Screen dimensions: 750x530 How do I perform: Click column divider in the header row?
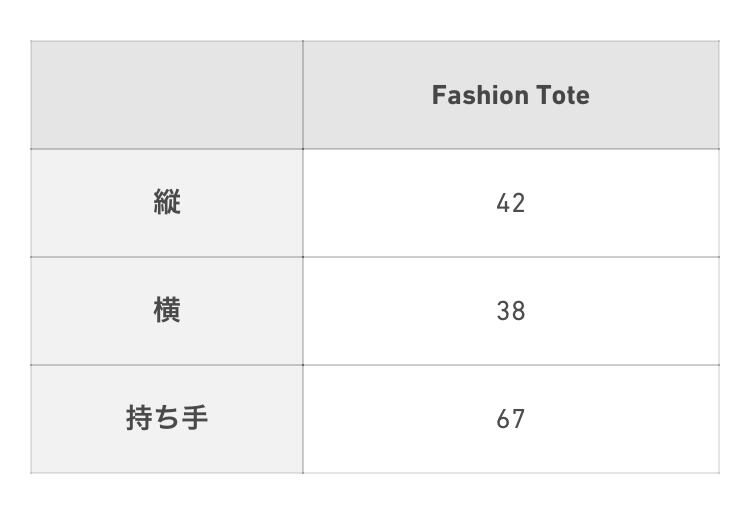303,95
